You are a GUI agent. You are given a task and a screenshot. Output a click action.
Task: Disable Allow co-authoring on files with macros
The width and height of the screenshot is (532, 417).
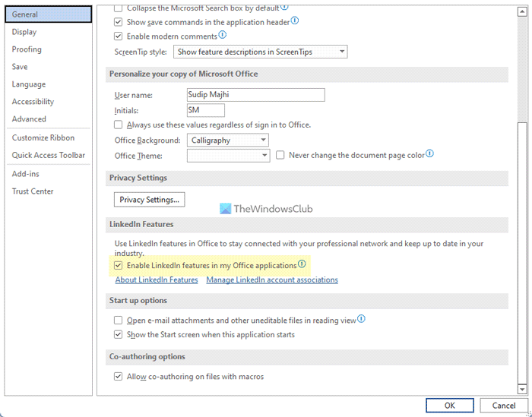pyautogui.click(x=118, y=377)
